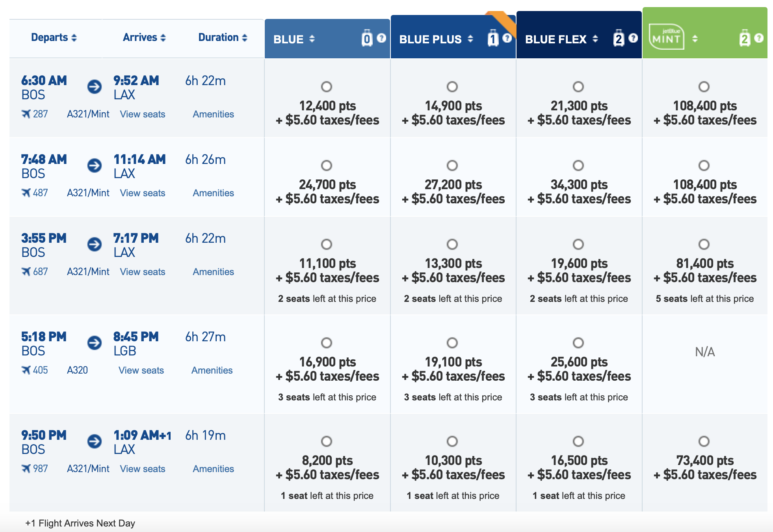Viewport: 773px width, 532px height.
Task: Click the arrow icon for the 9:50 PM flight
Action: [95, 441]
